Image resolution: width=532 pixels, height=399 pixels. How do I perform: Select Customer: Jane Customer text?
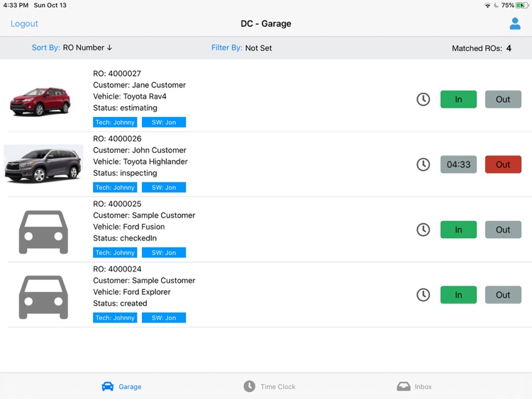pyautogui.click(x=140, y=85)
